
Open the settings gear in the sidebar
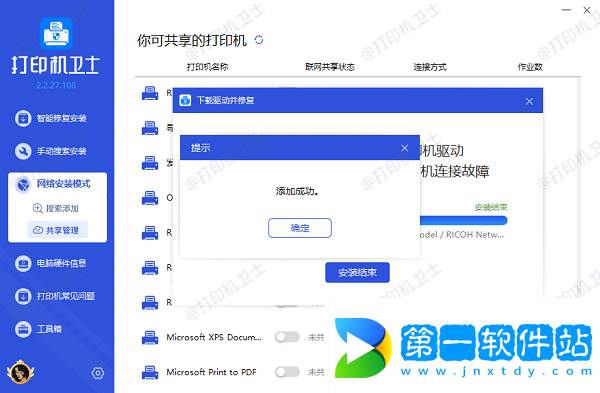point(98,373)
